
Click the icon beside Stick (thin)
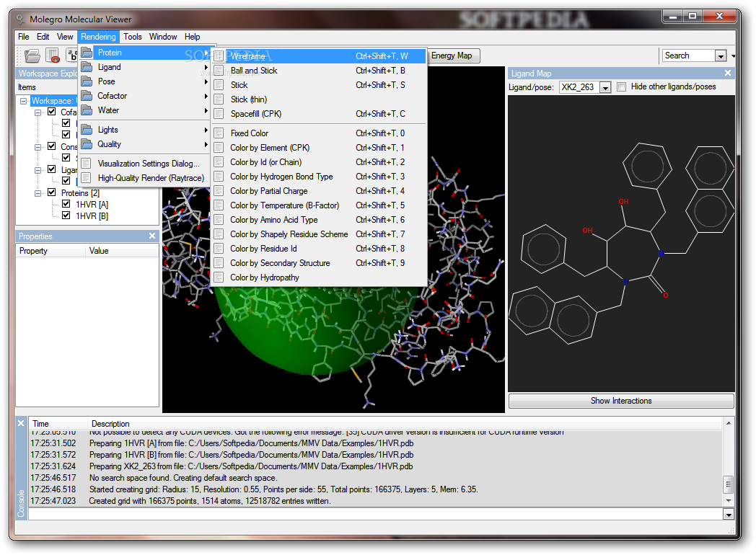point(219,99)
